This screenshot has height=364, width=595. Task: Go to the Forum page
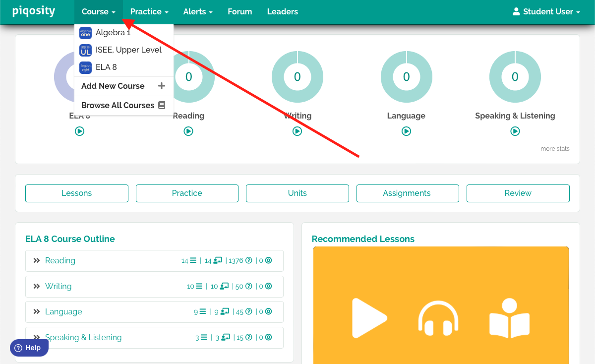(x=240, y=11)
